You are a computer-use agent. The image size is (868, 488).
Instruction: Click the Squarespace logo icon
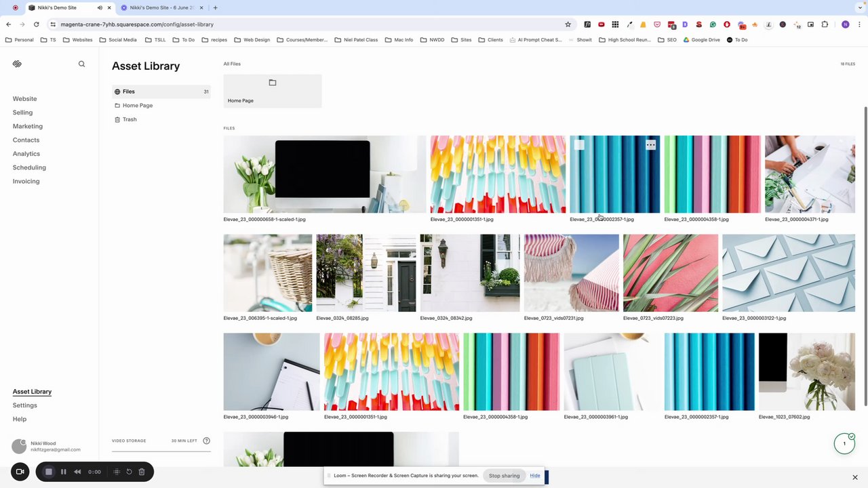[17, 64]
